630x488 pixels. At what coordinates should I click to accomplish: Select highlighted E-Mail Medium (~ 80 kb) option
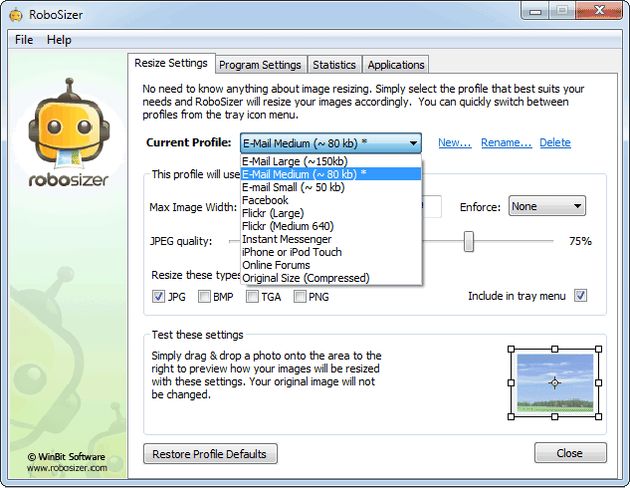331,174
